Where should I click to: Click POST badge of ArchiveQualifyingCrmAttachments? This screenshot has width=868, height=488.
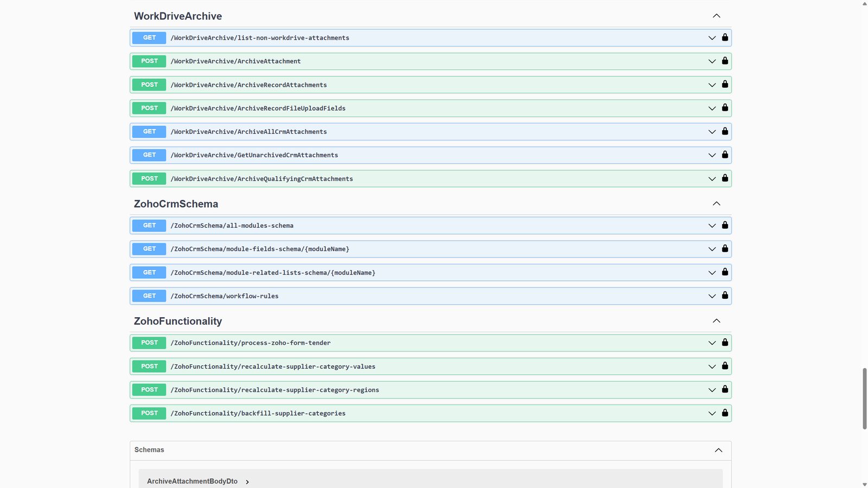[x=149, y=178]
